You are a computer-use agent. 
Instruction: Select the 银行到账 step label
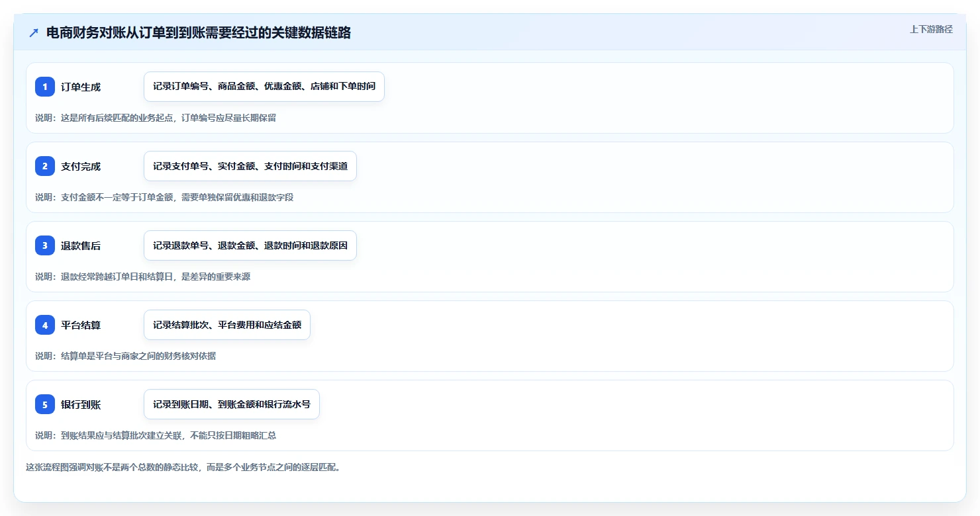click(x=81, y=404)
